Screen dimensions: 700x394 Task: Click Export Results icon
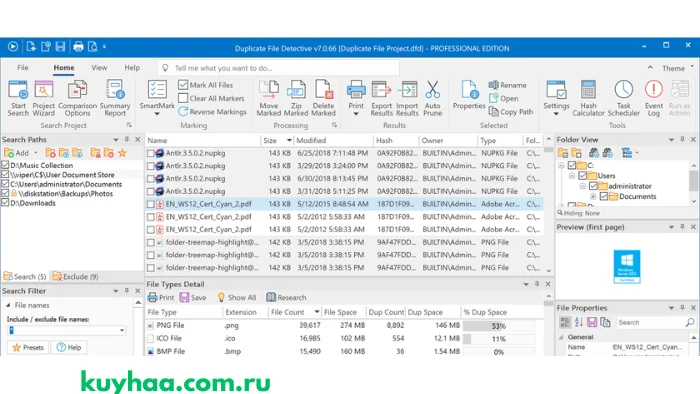[381, 98]
